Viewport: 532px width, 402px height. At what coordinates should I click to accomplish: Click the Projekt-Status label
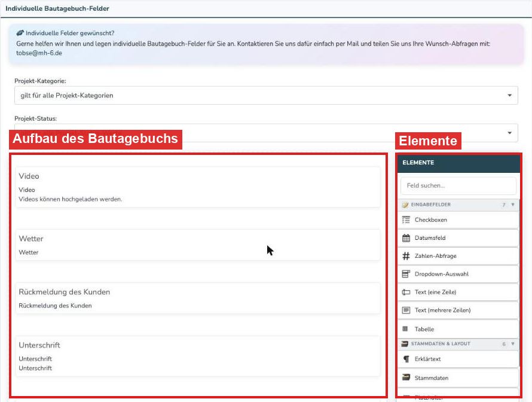coord(36,118)
